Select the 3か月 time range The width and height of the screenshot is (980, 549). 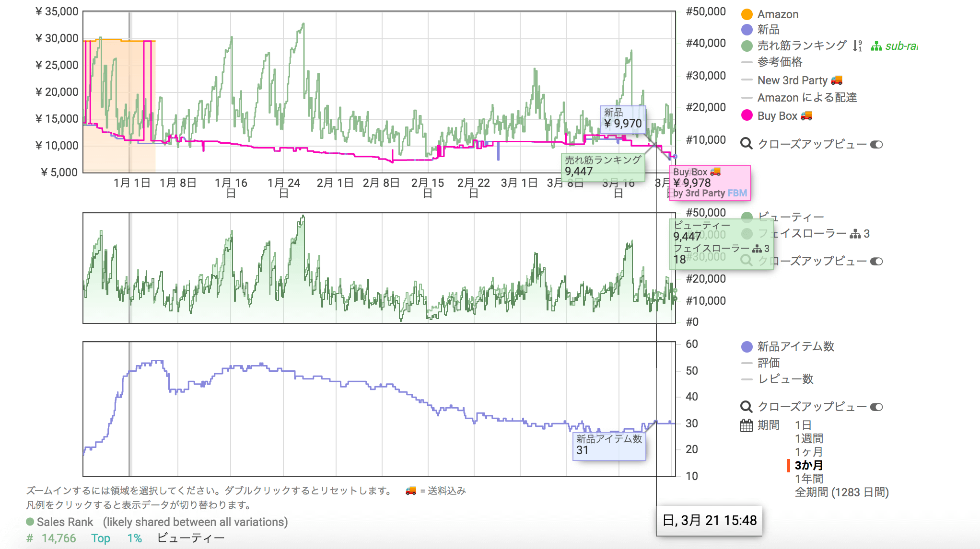click(x=809, y=465)
